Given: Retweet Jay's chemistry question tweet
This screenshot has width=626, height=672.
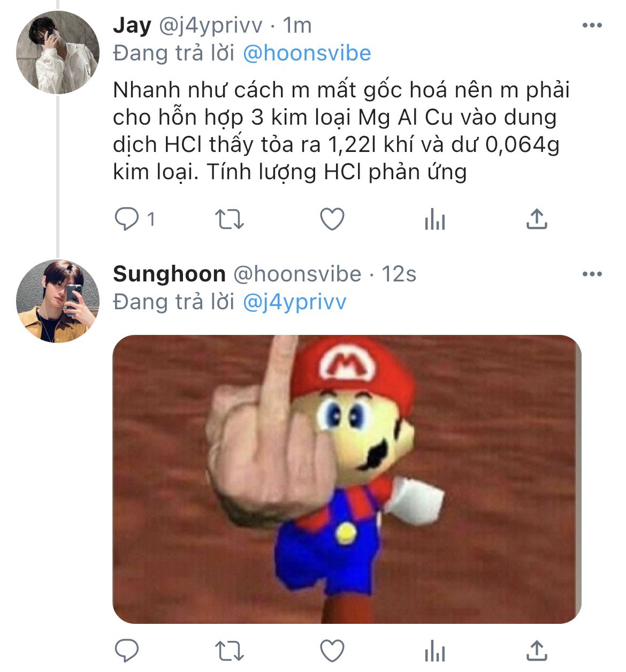Looking at the screenshot, I should coord(229,219).
